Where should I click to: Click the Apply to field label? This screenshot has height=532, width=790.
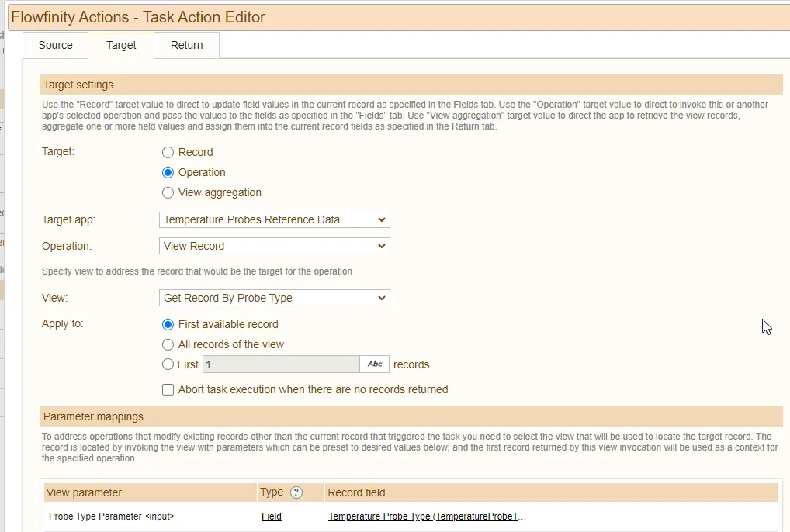point(63,323)
